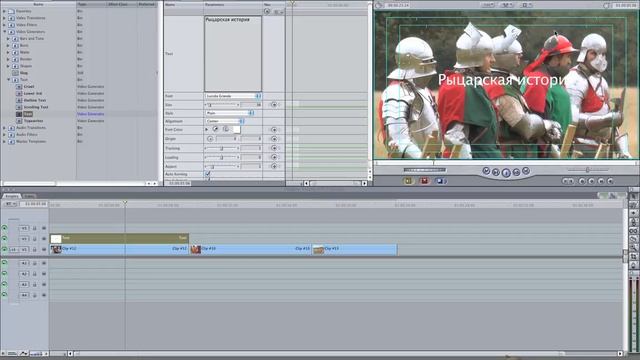Screen dimensions: 640x360
Task: Expand the Favorites bin
Action: pyautogui.click(x=4, y=11)
